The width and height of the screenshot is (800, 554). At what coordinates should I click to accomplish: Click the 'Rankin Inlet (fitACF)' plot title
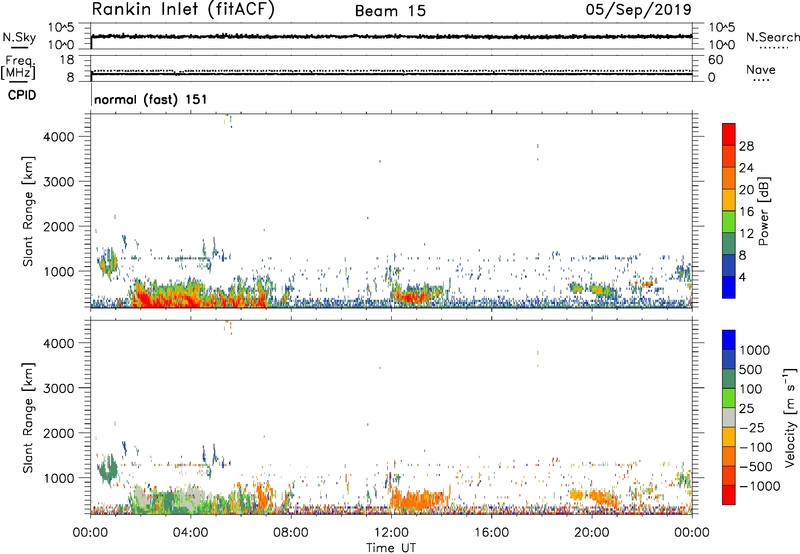click(x=183, y=10)
